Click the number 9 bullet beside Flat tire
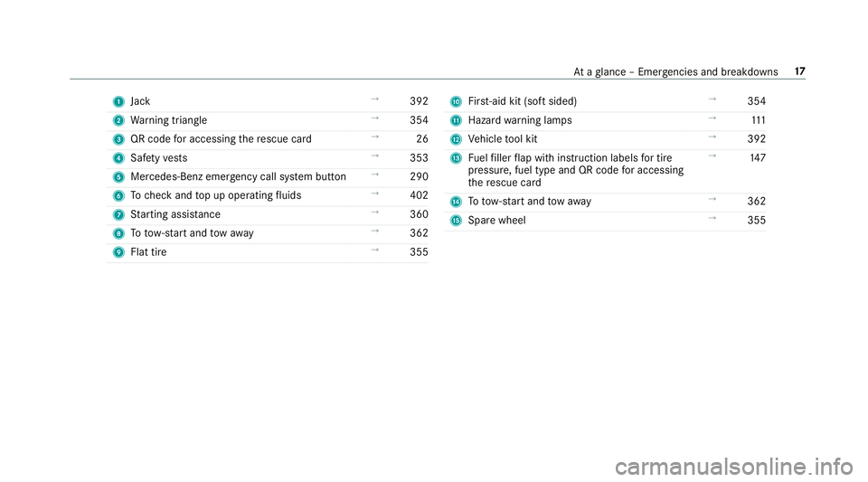The height and width of the screenshot is (482, 868). tap(118, 252)
